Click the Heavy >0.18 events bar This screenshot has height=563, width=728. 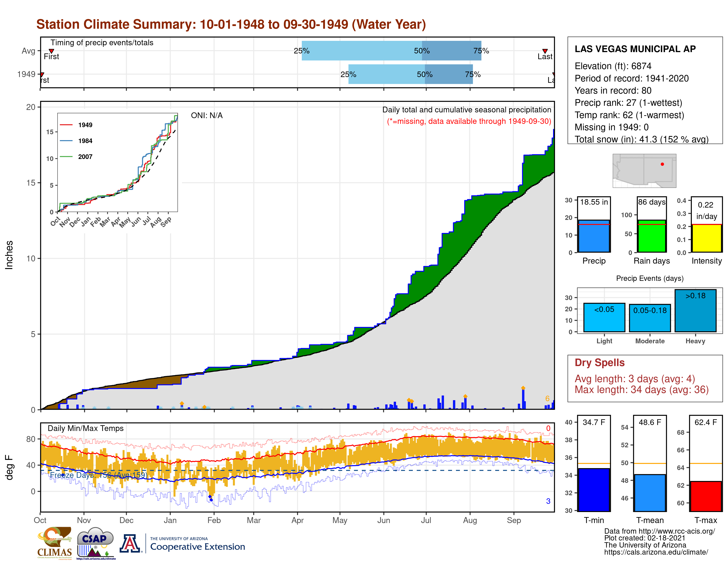(695, 310)
